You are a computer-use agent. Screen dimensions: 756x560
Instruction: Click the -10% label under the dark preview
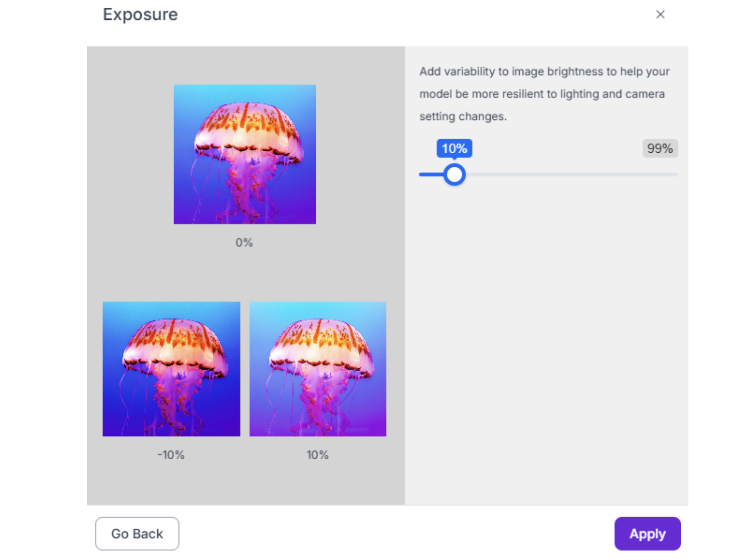pos(171,455)
